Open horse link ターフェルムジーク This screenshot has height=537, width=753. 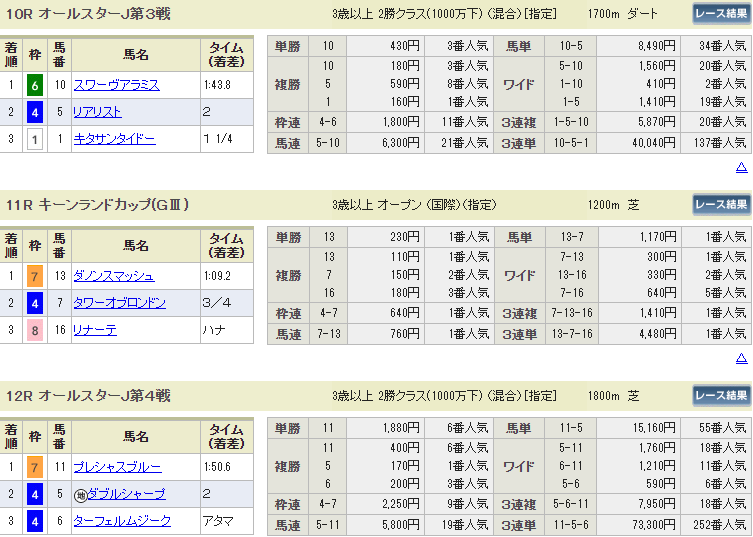tap(122, 521)
